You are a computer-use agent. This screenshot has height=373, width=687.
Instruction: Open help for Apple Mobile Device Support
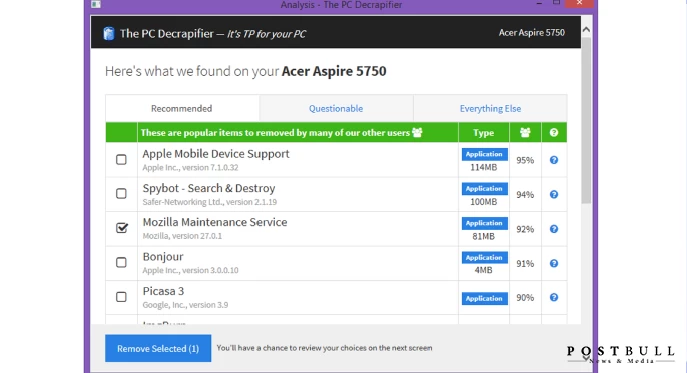point(554,160)
